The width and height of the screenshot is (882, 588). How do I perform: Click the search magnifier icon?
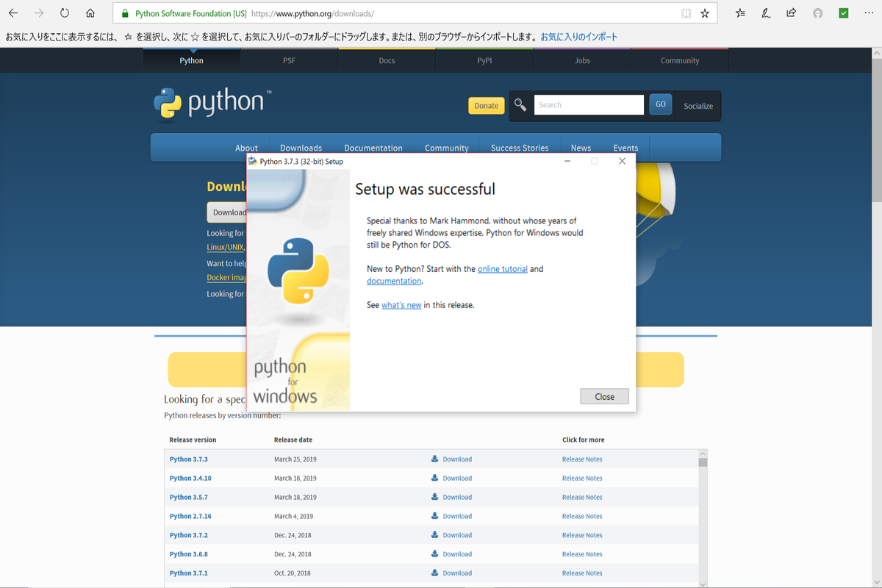[520, 105]
